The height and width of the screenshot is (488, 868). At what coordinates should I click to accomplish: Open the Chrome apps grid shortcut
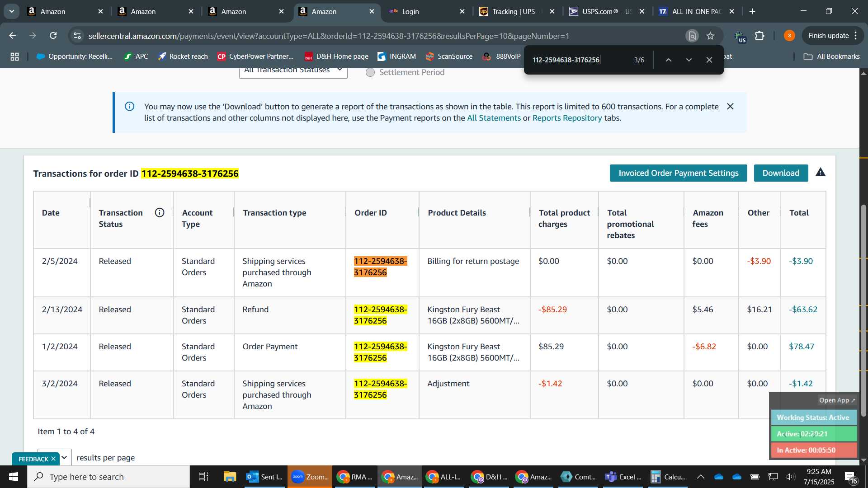pyautogui.click(x=14, y=56)
